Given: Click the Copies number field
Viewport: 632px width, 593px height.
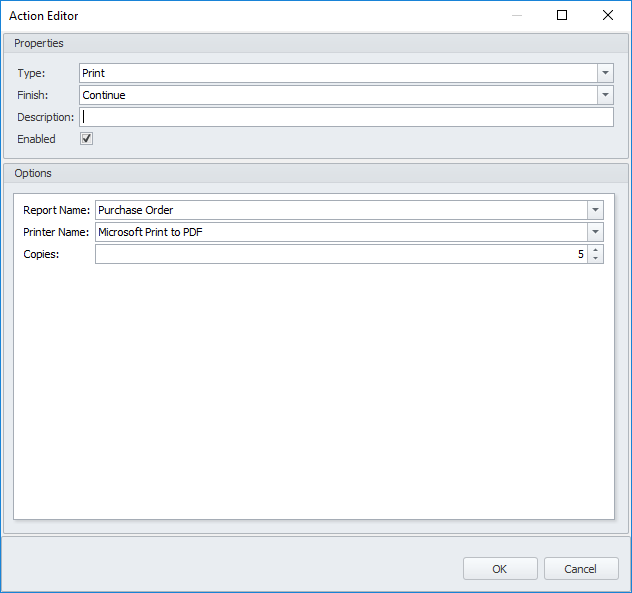Looking at the screenshot, I should point(340,255).
